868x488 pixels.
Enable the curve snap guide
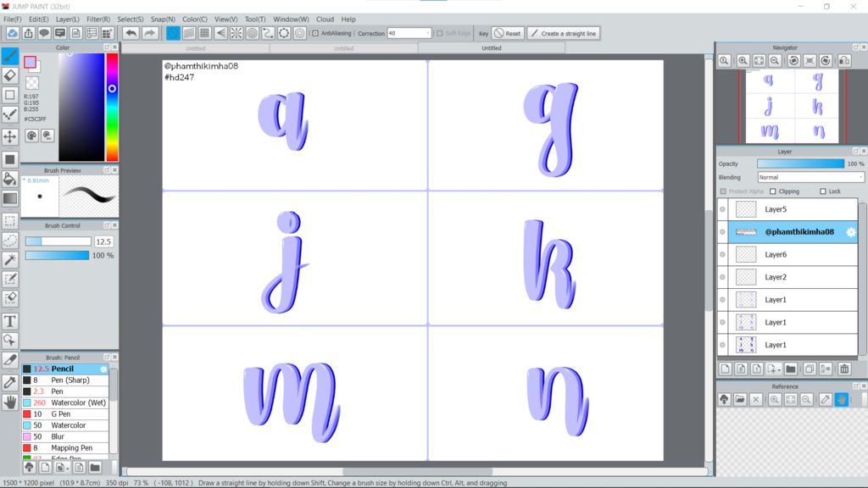coord(268,33)
